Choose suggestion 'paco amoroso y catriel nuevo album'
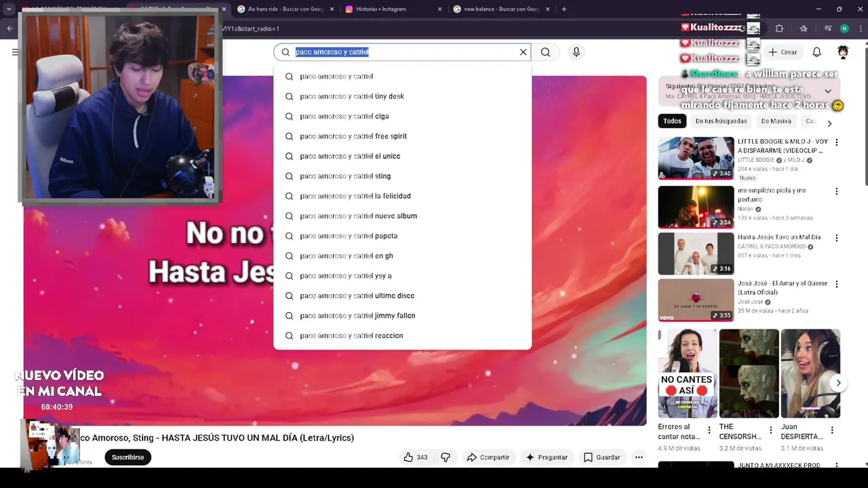 pos(402,216)
